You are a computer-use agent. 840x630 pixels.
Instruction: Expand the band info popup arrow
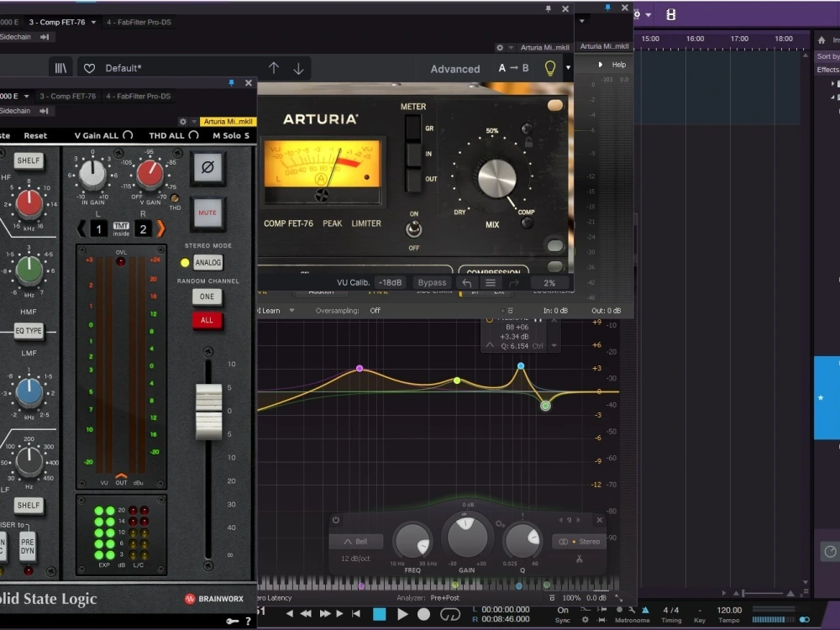pos(554,346)
